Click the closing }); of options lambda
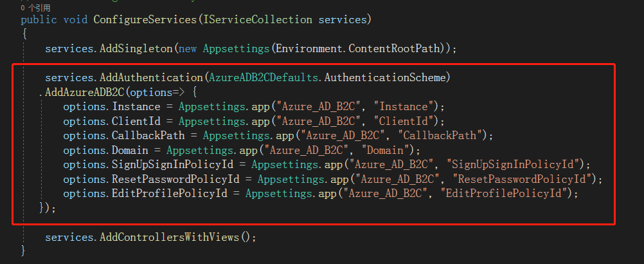Image resolution: width=644 pixels, height=264 pixels. click(47, 209)
